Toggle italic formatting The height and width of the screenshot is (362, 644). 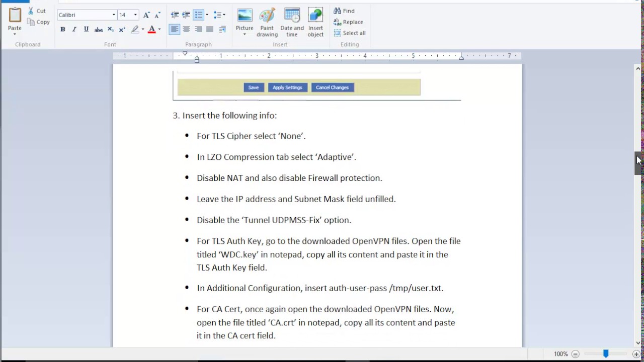pos(74,30)
